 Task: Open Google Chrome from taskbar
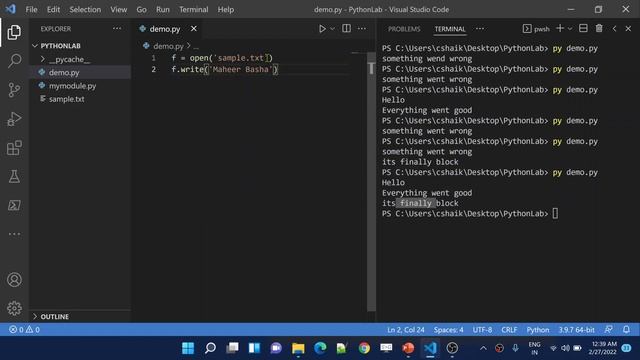point(364,348)
